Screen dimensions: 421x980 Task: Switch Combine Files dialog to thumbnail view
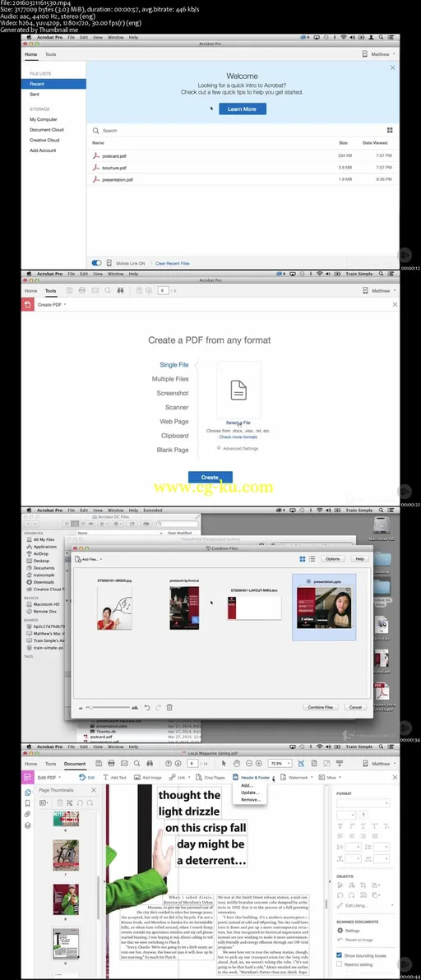tap(303, 559)
